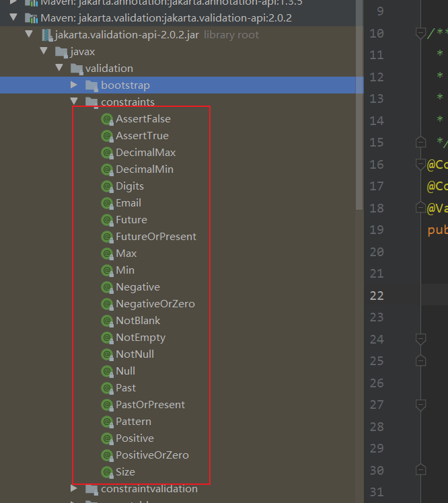Click the project tree vertical scrollbar thumb
The image size is (448, 503).
(359, 104)
